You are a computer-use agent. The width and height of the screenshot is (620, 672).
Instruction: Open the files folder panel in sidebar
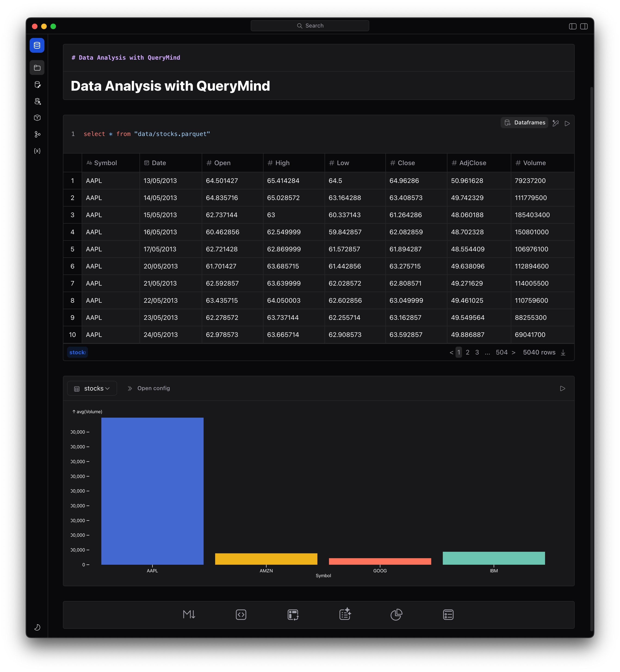[x=37, y=68]
